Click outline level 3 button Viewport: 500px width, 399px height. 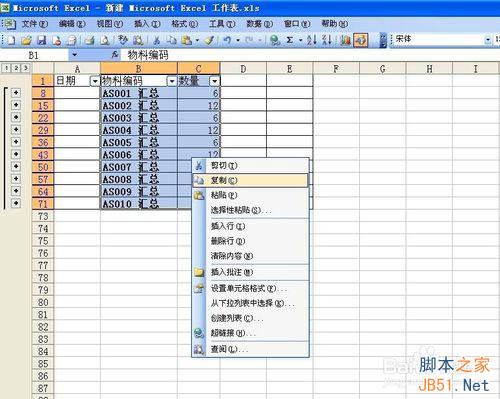coord(25,68)
